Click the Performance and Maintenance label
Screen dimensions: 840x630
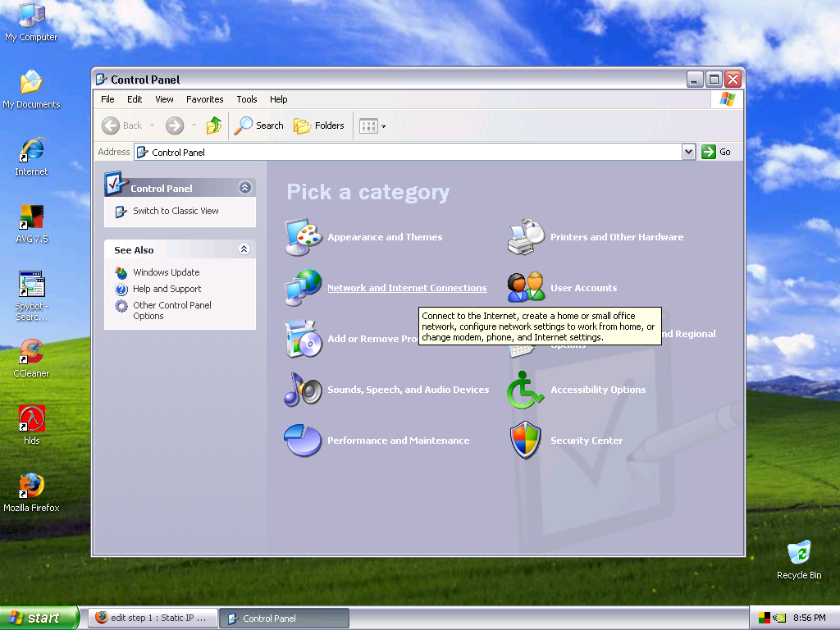click(398, 441)
